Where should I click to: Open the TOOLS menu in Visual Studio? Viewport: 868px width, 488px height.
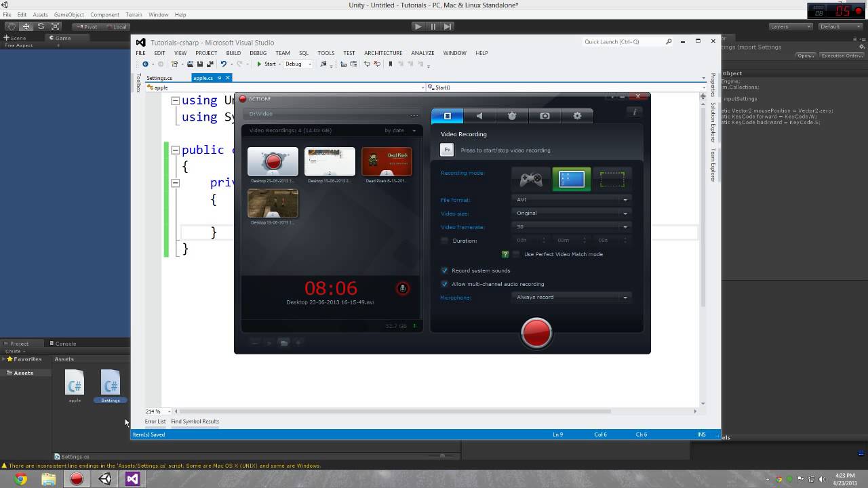pyautogui.click(x=326, y=53)
